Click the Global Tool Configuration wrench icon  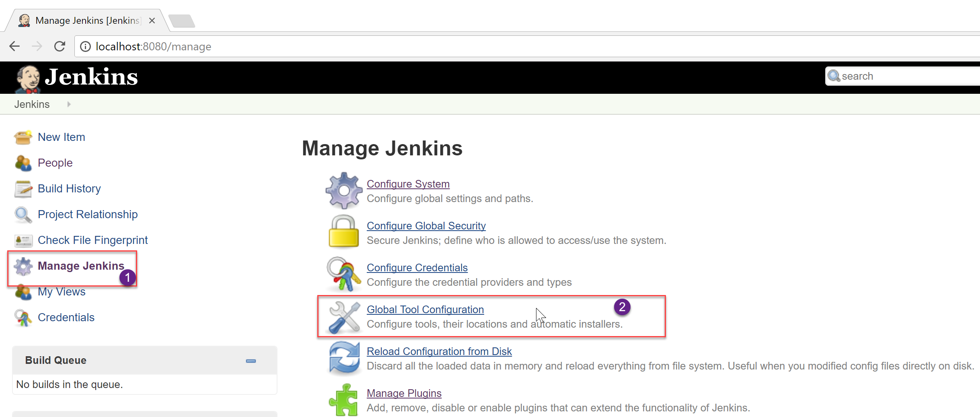click(x=344, y=318)
